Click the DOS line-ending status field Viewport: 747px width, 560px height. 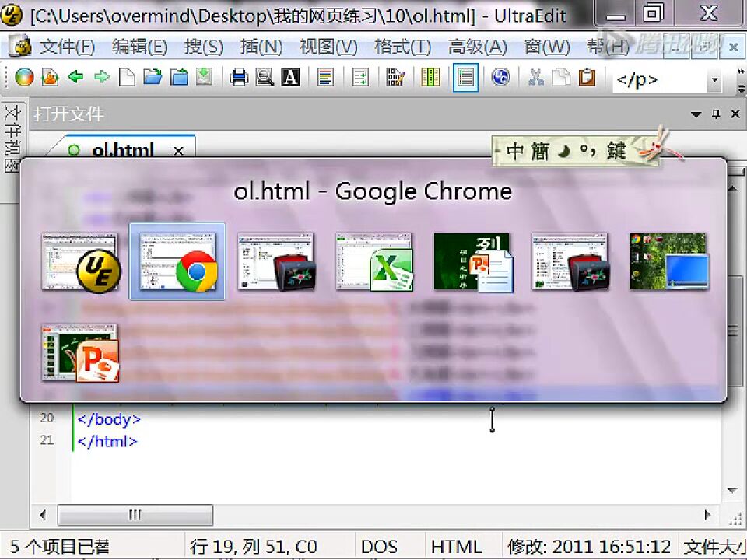click(379, 547)
